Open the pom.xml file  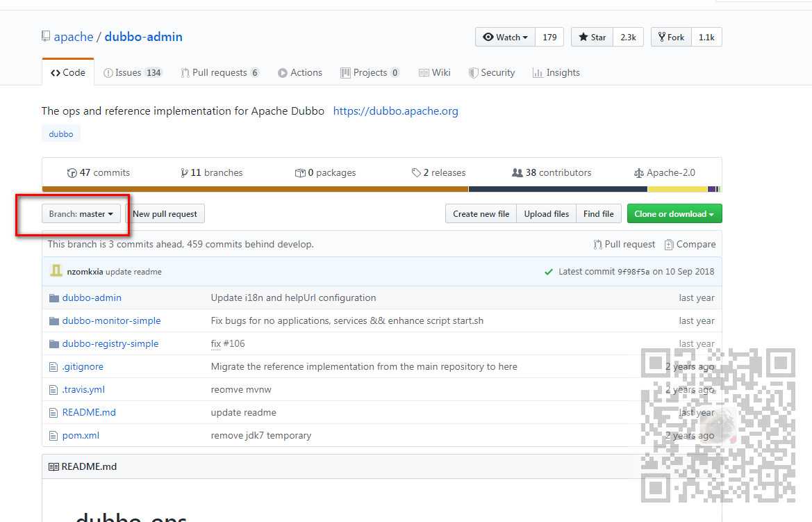coord(81,435)
